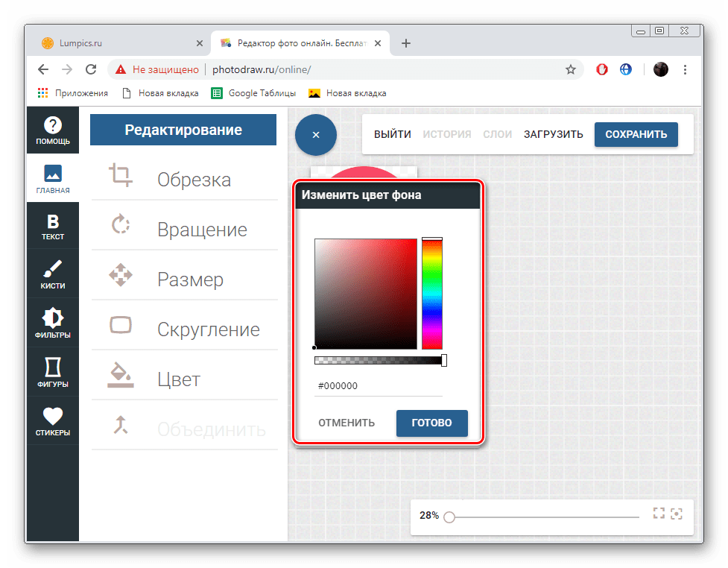This screenshot has width=728, height=568.
Task: Click the Изменить цвет фона dialog title
Action: (361, 195)
